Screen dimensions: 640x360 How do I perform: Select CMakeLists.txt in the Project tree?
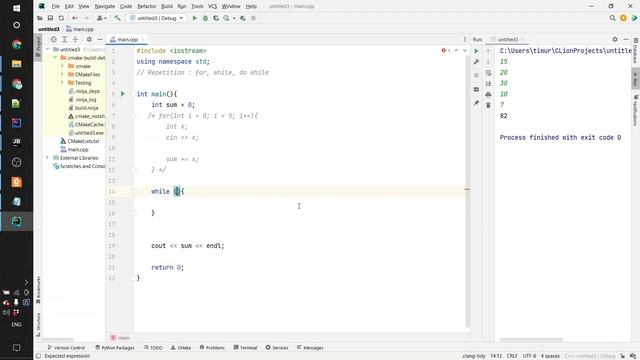(80, 141)
